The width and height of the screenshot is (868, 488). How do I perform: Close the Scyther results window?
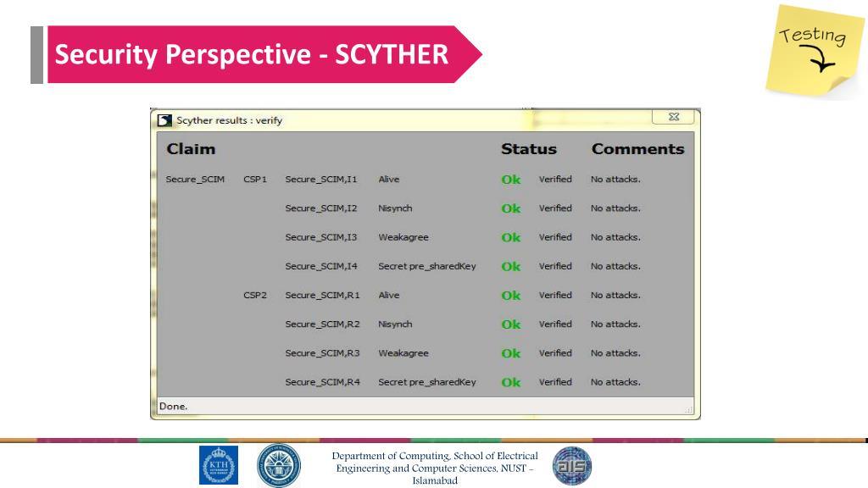[x=673, y=117]
